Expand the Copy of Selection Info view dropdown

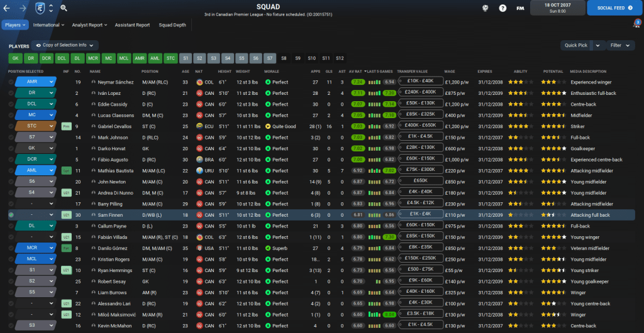tap(65, 45)
